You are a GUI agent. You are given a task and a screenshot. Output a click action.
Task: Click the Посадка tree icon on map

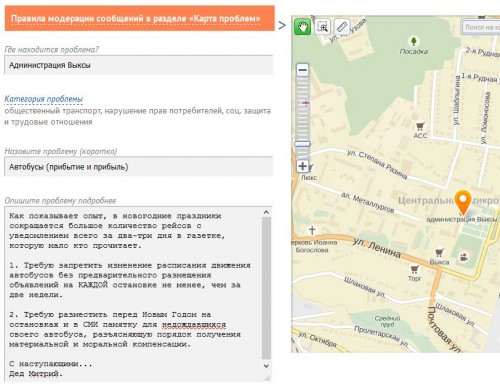(x=414, y=41)
